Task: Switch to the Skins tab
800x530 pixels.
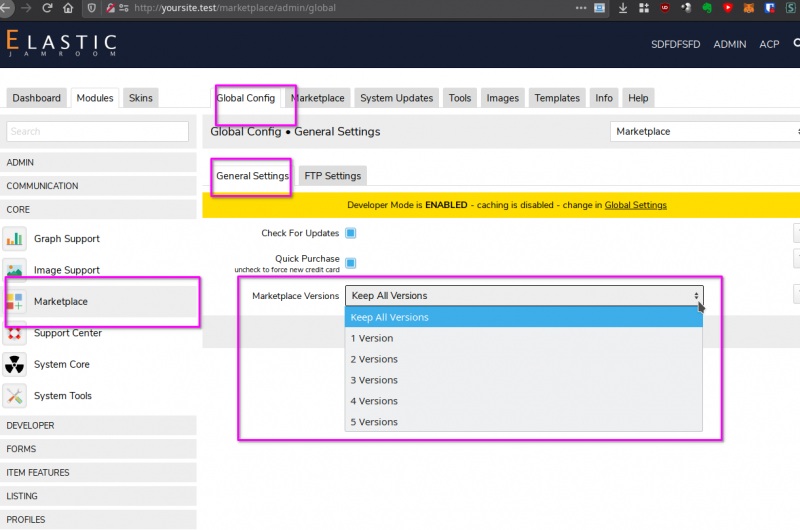Action: coord(141,98)
